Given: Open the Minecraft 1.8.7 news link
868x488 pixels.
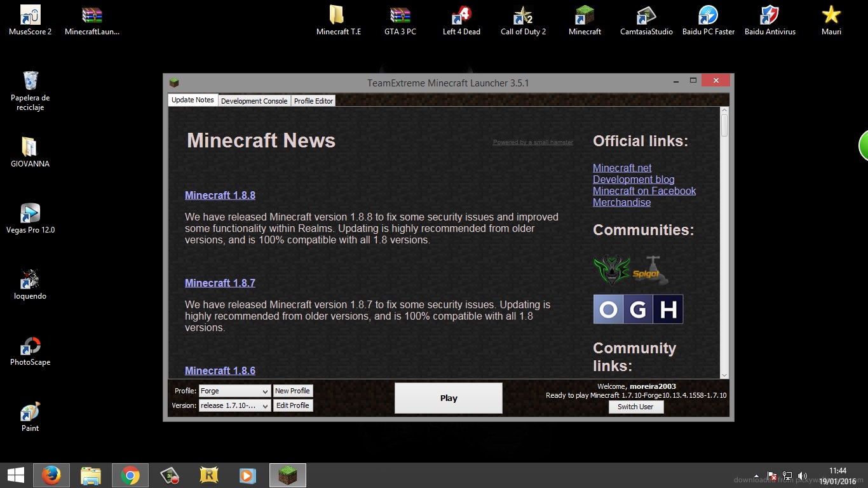Looking at the screenshot, I should point(220,283).
